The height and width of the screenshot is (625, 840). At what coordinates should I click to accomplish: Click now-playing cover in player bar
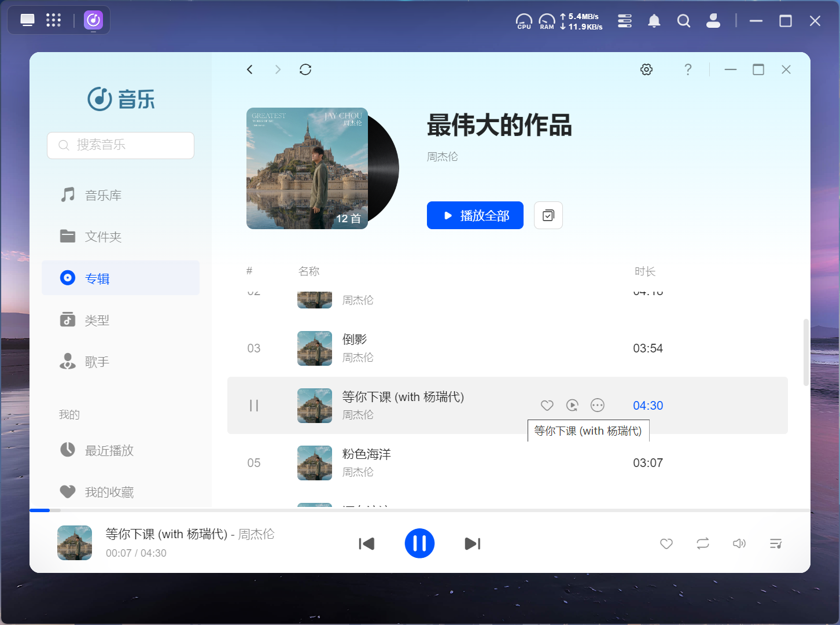point(75,543)
